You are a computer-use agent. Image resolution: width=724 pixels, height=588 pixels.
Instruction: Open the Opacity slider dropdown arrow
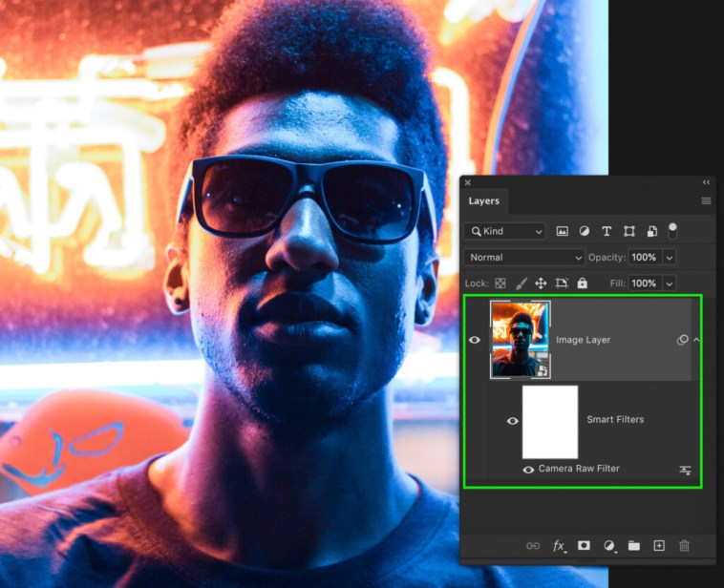pos(669,258)
